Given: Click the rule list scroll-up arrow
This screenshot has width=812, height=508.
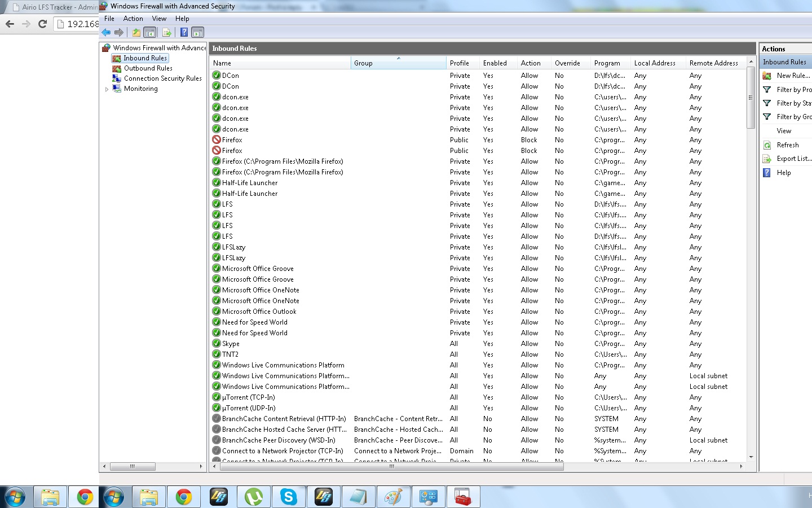Looking at the screenshot, I should (751, 61).
